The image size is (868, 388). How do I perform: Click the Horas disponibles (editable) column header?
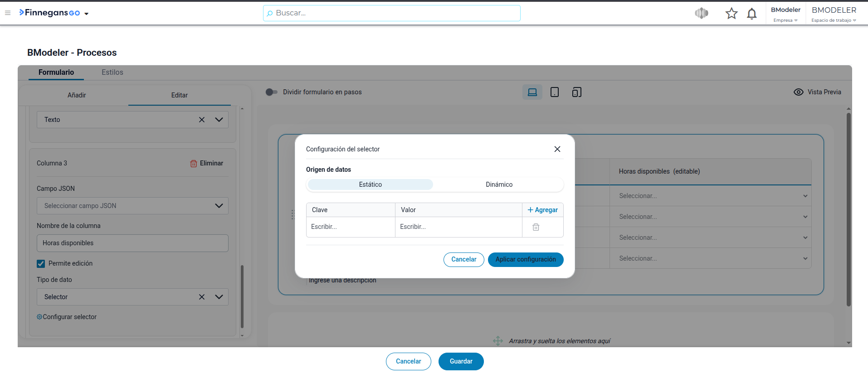pos(711,171)
